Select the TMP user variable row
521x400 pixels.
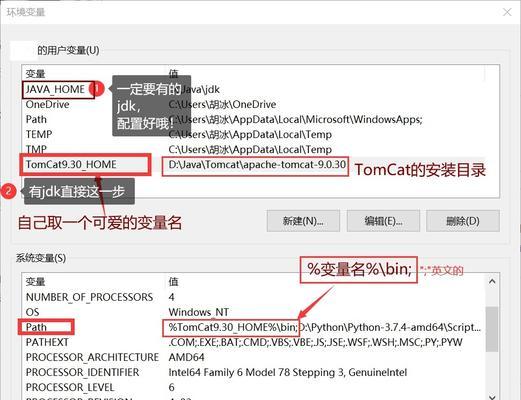[253, 149]
